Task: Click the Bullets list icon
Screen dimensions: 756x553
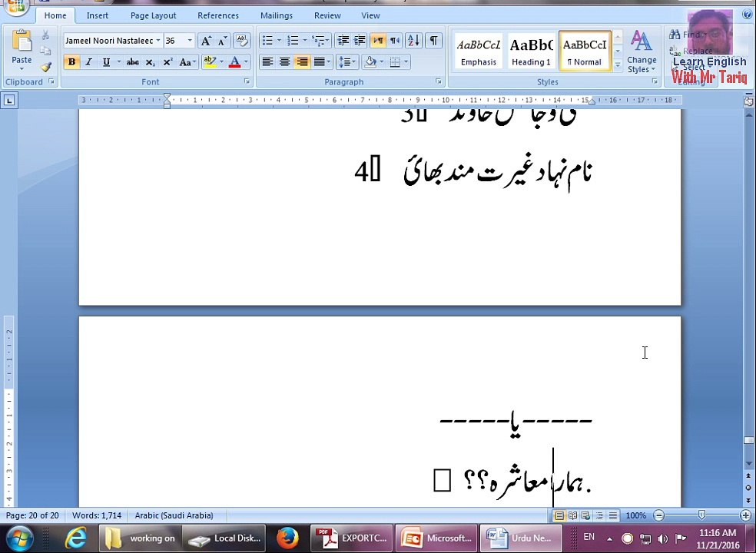Action: click(267, 41)
